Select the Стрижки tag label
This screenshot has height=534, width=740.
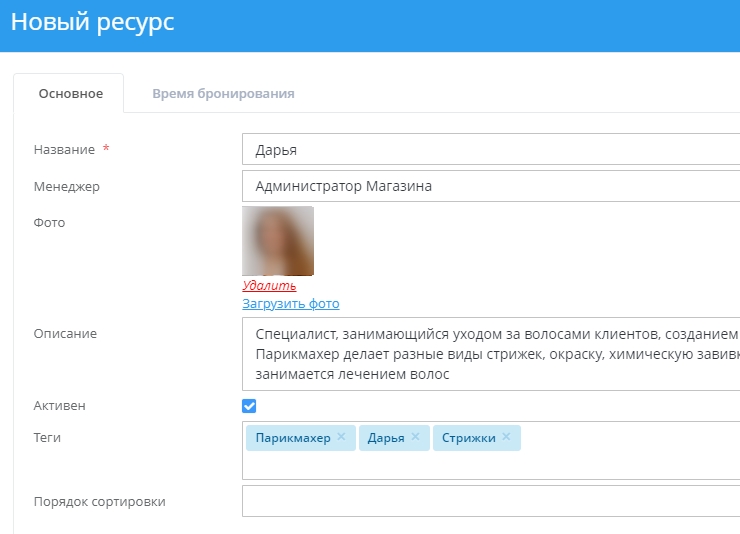click(468, 438)
